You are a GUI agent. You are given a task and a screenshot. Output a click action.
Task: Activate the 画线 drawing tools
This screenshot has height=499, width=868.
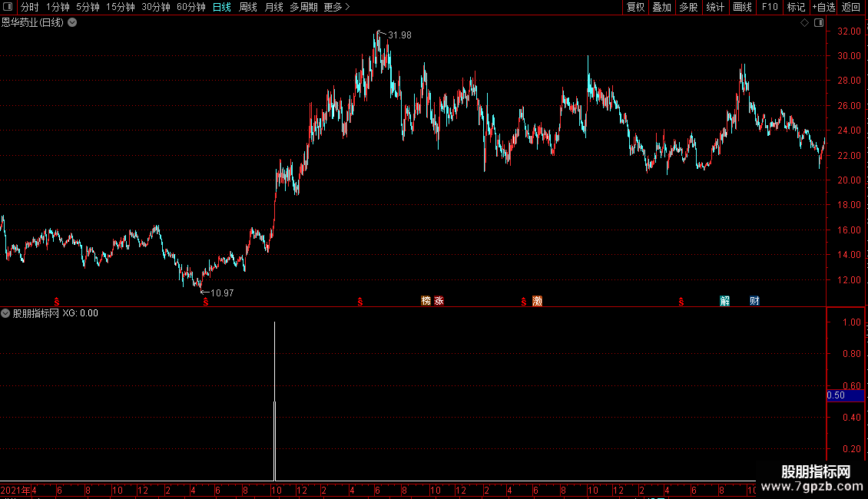pos(742,7)
